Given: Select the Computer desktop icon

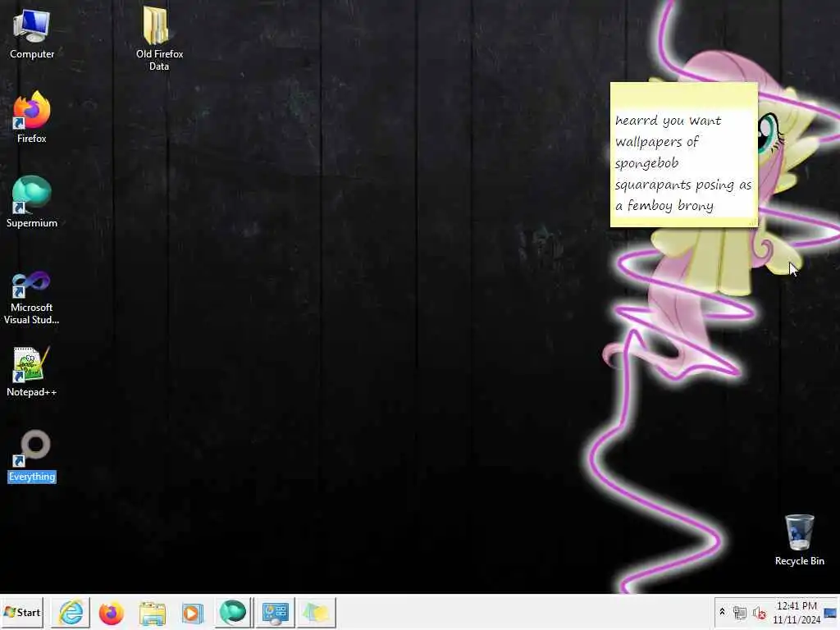Looking at the screenshot, I should coord(32,34).
